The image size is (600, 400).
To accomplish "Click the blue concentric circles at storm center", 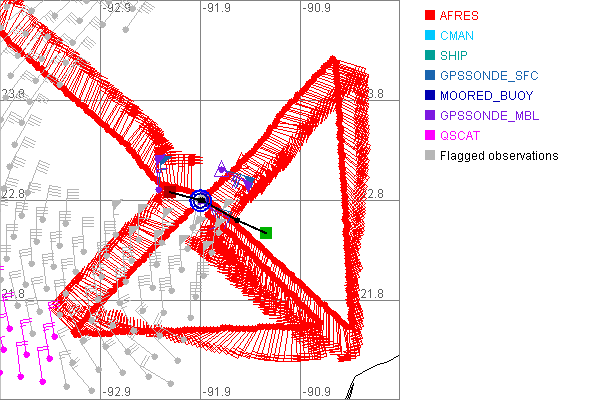I will [x=201, y=200].
